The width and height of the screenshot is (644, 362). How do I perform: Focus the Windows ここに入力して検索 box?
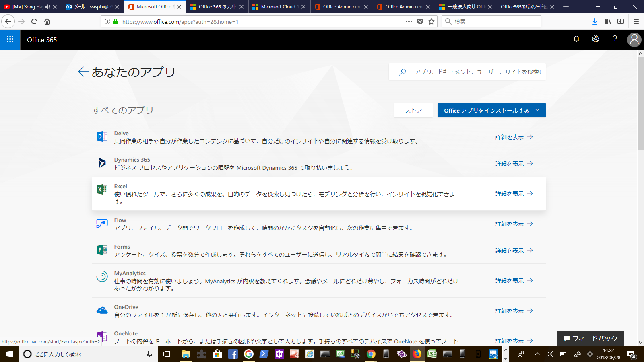click(89, 354)
